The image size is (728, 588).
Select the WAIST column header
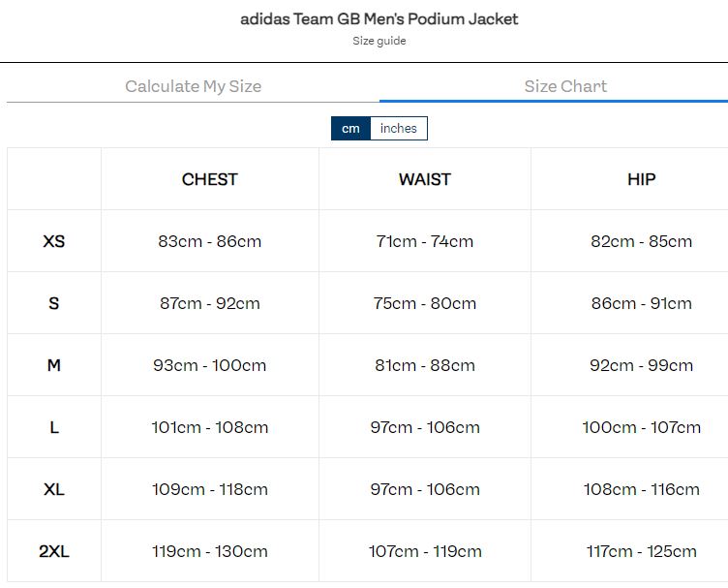pos(425,179)
